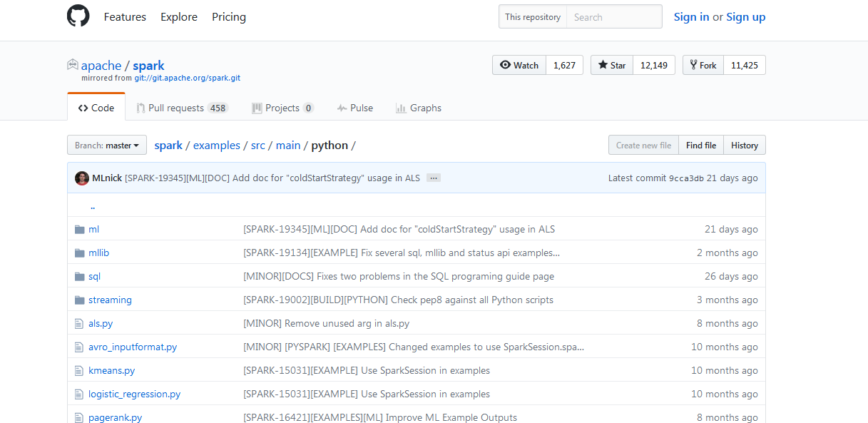
Task: Switch to the Code tab
Action: 96,108
